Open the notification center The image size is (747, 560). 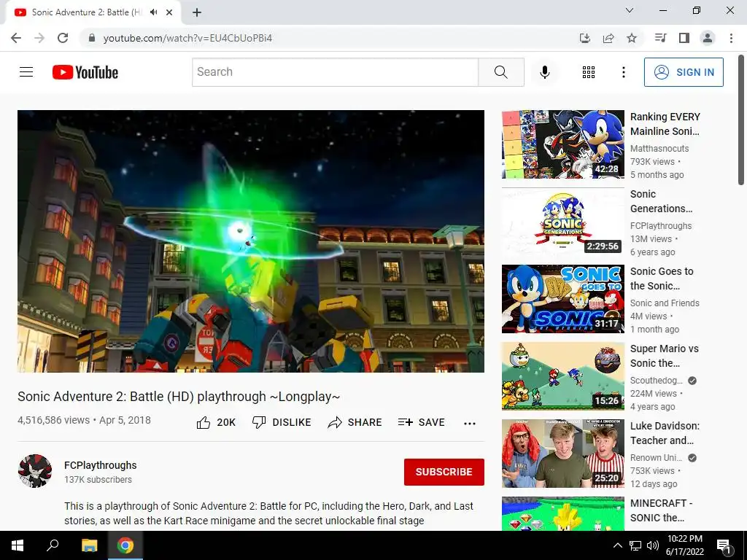click(x=724, y=546)
